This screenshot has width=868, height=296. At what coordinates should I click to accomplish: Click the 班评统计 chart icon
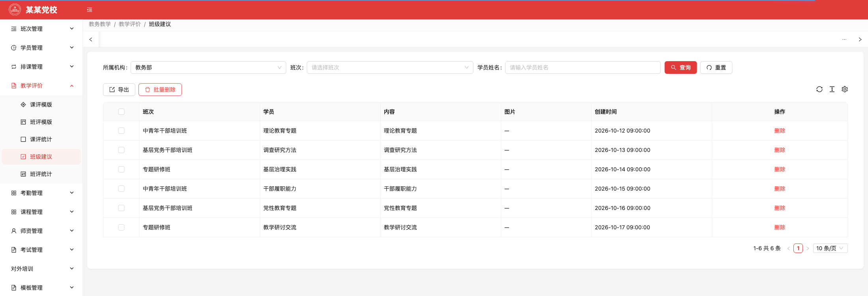(23, 174)
